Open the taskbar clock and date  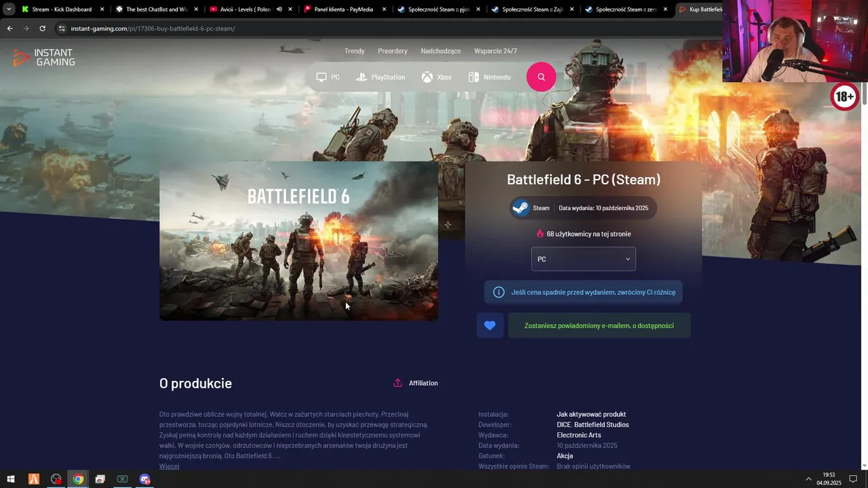pos(829,479)
